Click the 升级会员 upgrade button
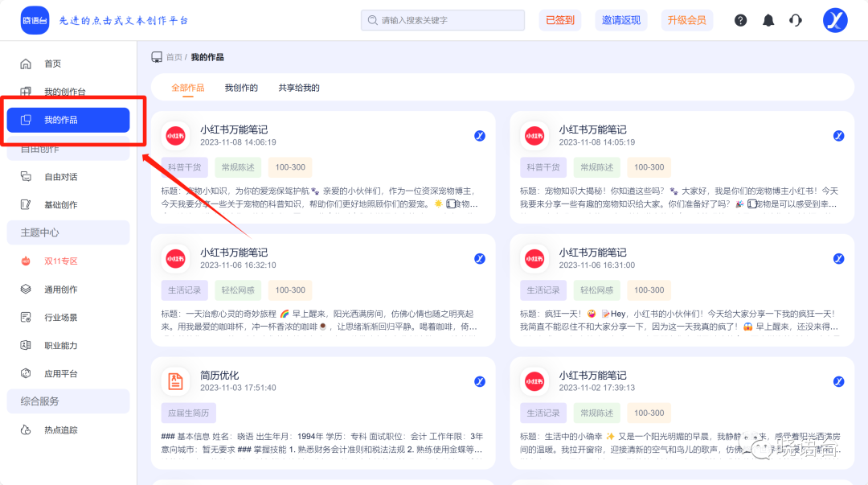The width and height of the screenshot is (868, 485). (x=686, y=20)
